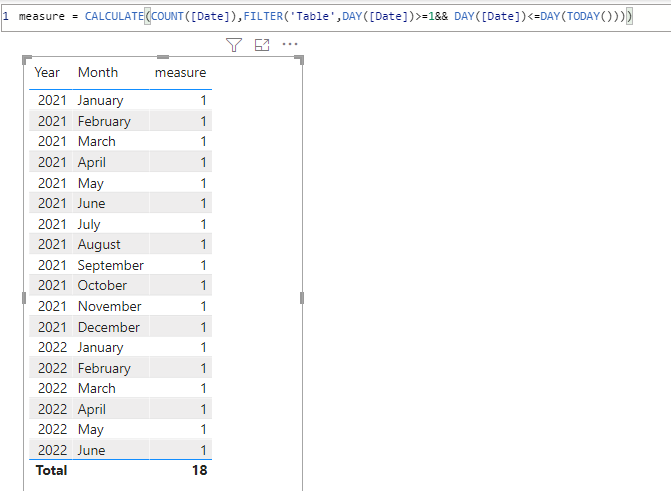
Task: Select the 2022 March month cell
Action: (x=97, y=388)
